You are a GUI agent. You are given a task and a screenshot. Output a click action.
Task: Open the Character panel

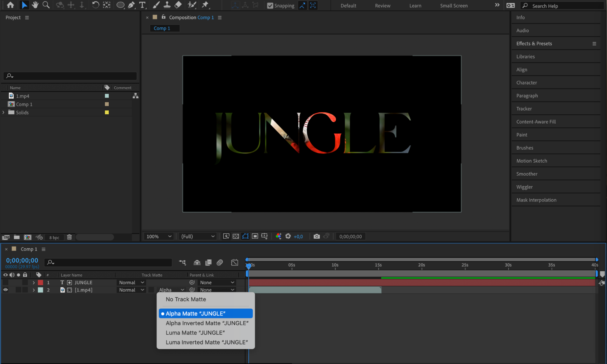point(527,83)
